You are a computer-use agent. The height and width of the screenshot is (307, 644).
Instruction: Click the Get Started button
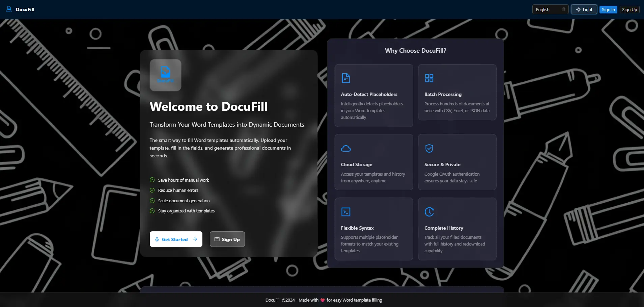pos(176,239)
